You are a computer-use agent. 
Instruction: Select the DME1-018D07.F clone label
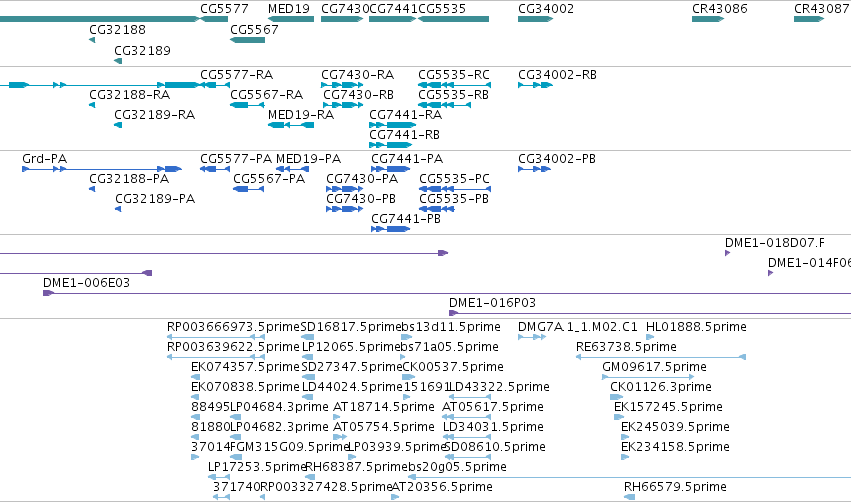[775, 243]
